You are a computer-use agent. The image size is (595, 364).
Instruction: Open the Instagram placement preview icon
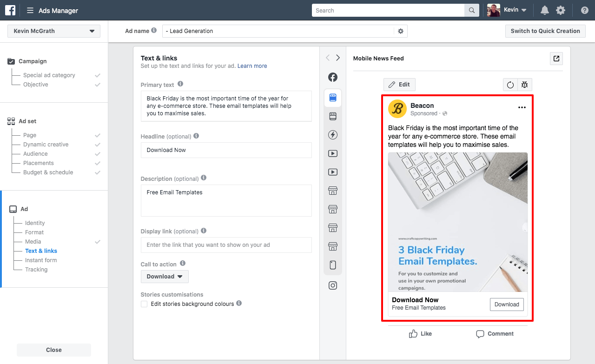[x=333, y=285]
